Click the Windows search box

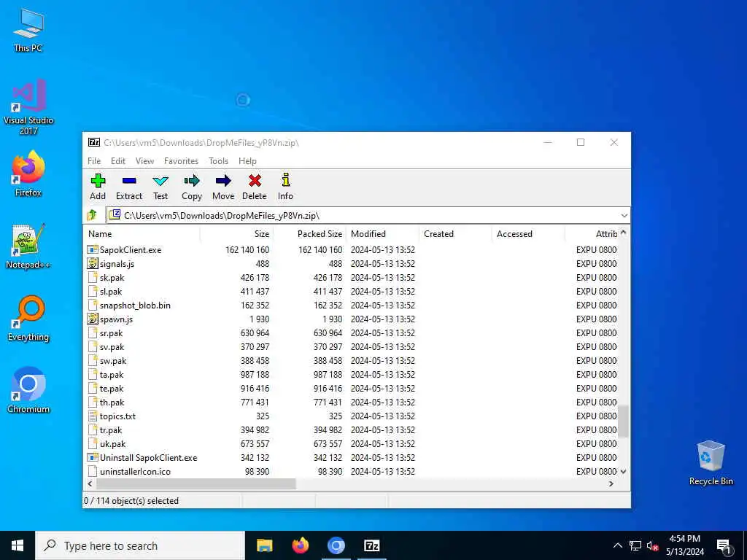click(x=140, y=545)
